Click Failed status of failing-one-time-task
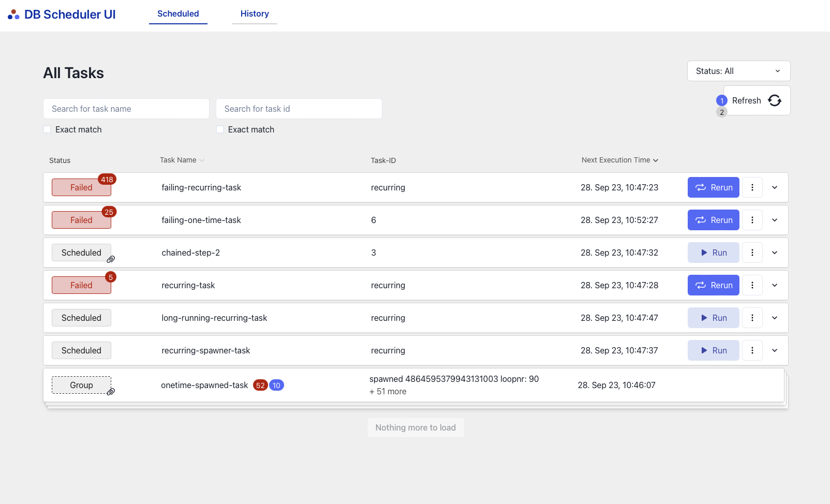Image resolution: width=830 pixels, height=504 pixels. click(x=81, y=220)
